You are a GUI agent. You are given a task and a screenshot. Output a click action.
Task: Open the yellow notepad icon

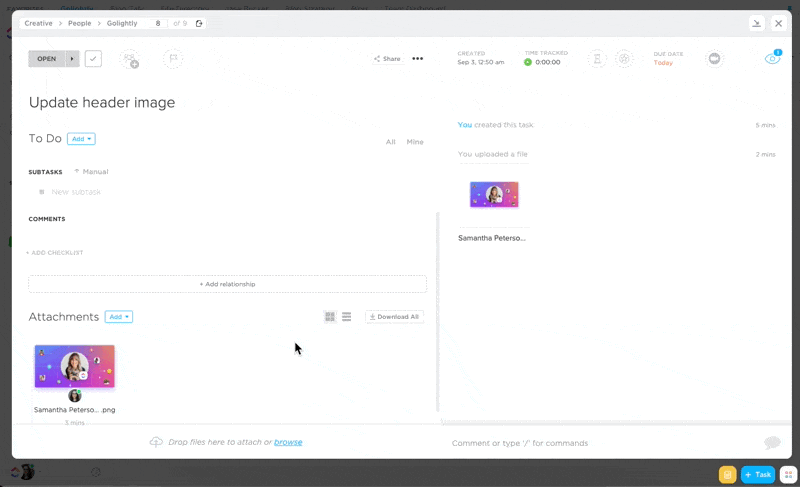[x=728, y=474]
